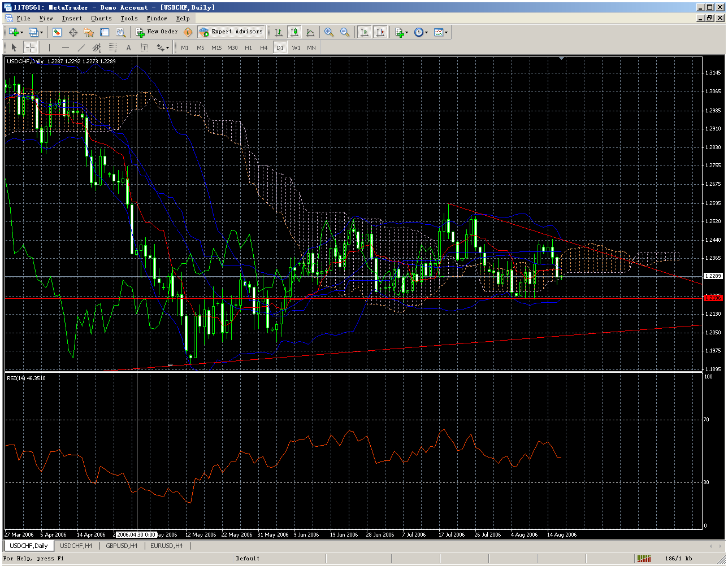This screenshot has height=566, width=728.
Task: Select the Cursor arrow tool
Action: pyautogui.click(x=14, y=48)
